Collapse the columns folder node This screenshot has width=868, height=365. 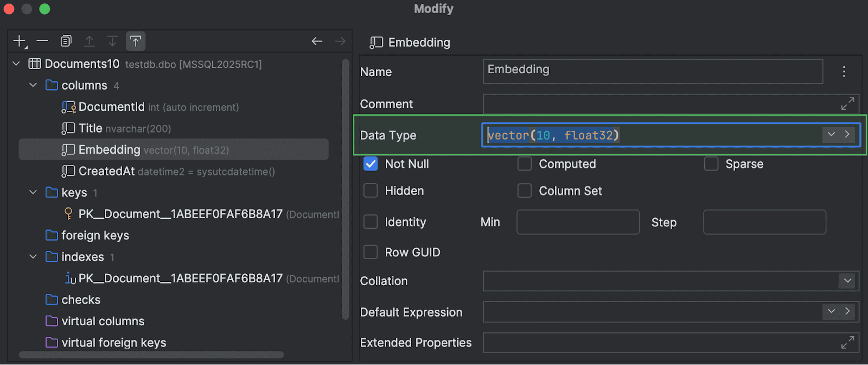33,85
